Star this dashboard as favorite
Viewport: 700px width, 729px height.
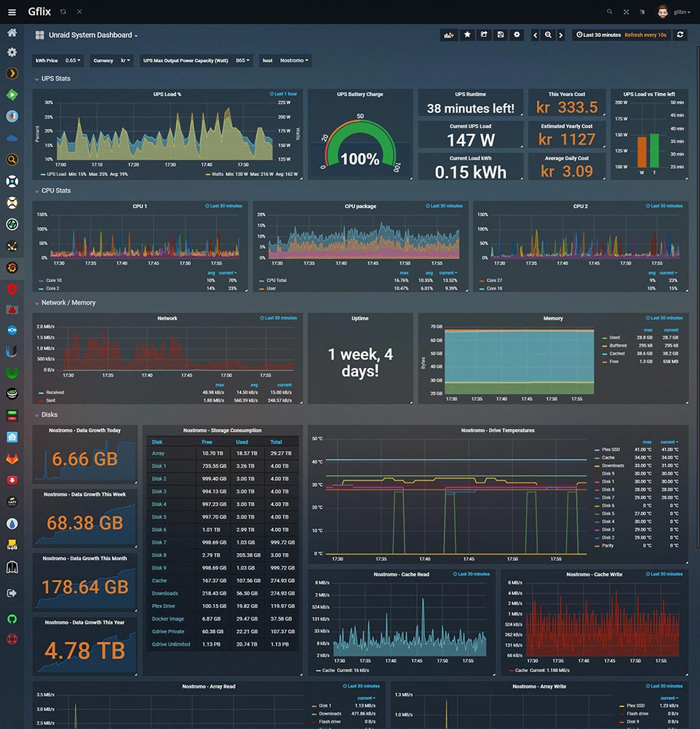click(x=467, y=35)
